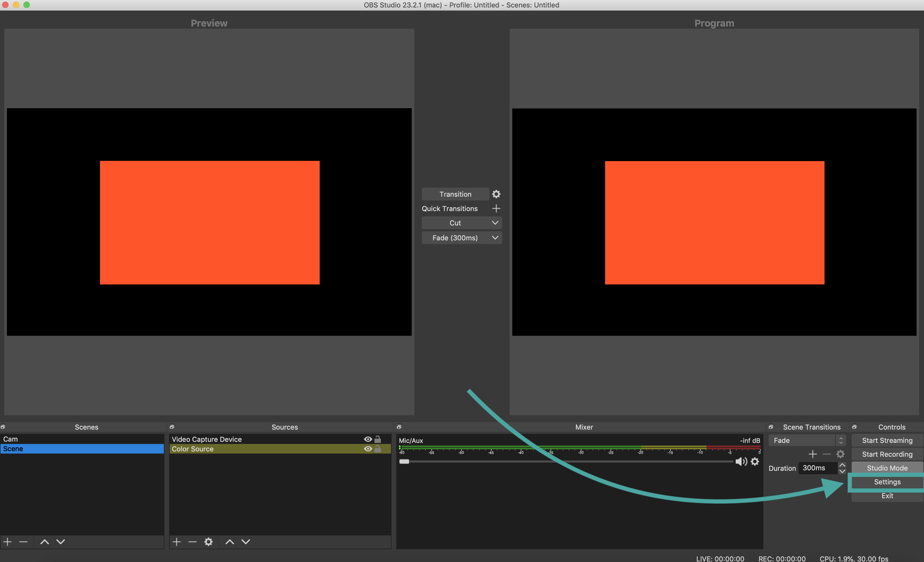Viewport: 924px width, 562px height.
Task: Mute the Mic/Aux speaker icon
Action: 740,462
